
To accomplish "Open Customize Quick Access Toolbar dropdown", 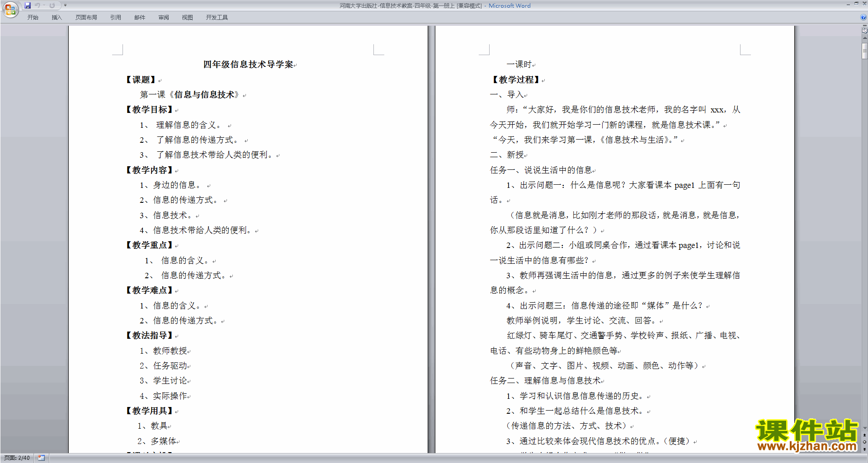I will pos(65,5).
